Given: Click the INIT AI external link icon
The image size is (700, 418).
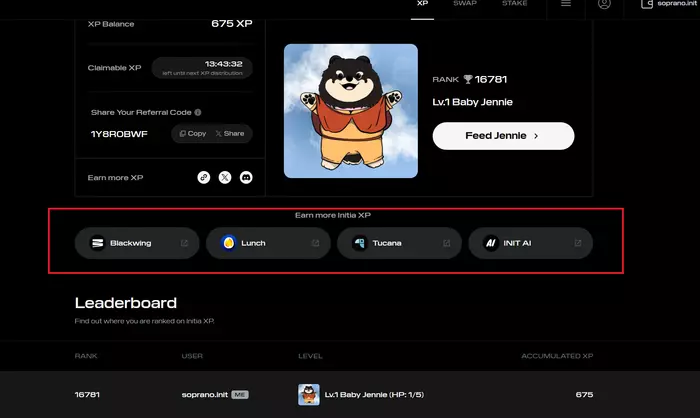Looking at the screenshot, I should coord(578,243).
